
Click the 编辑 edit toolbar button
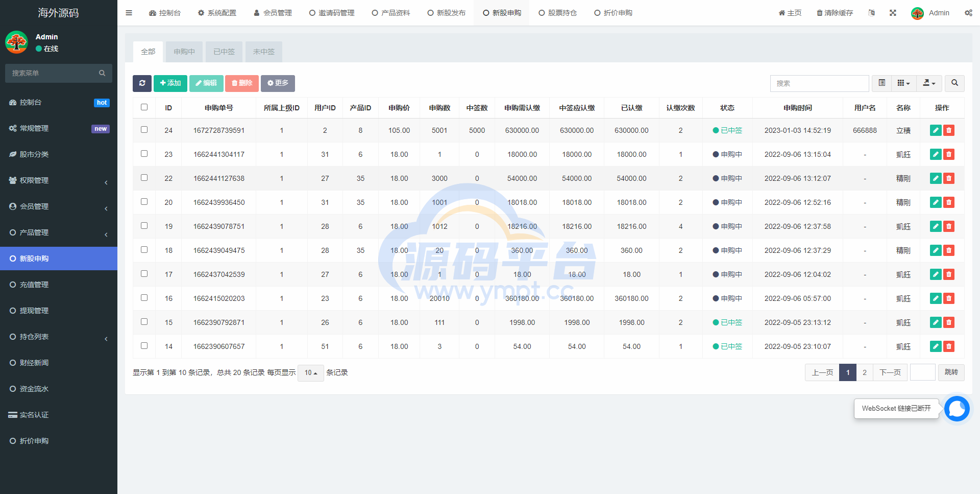pos(206,83)
